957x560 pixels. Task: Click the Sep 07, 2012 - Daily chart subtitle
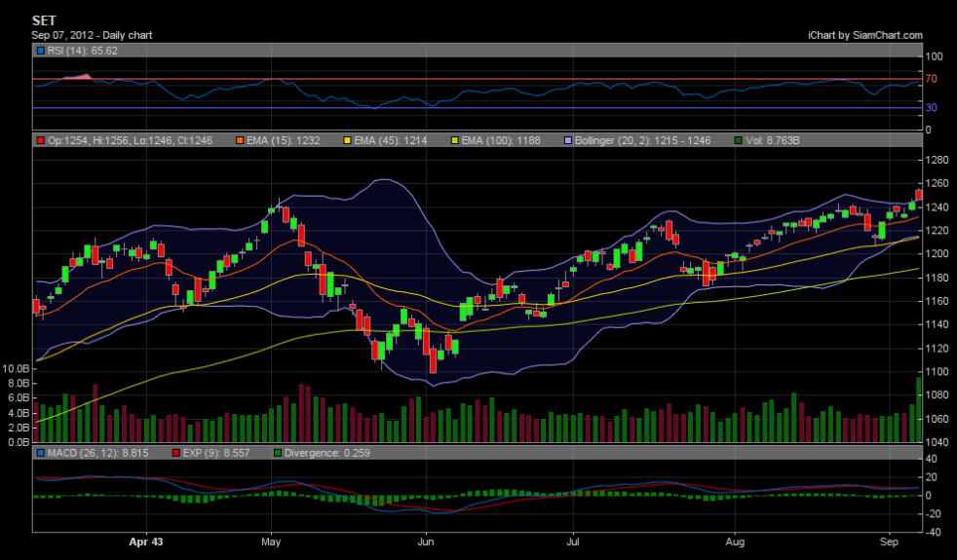(92, 35)
